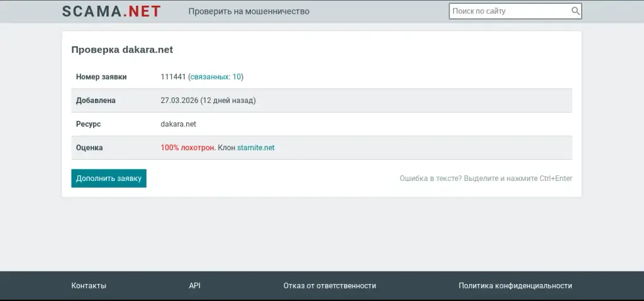
Task: Open "Отказ от ответственности" footer link
Action: pos(330,286)
